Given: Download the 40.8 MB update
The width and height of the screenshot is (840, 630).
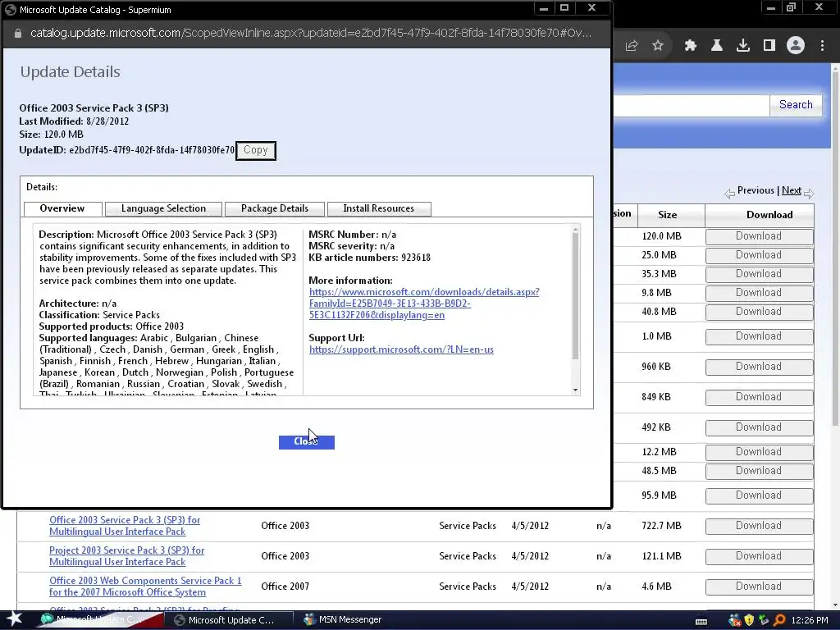Looking at the screenshot, I should tap(759, 311).
